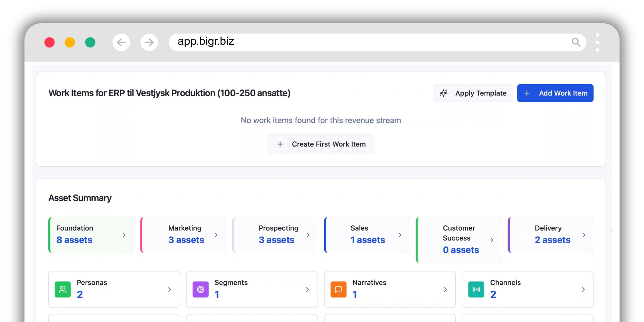
Task: Click 'No work items found' message
Action: [321, 120]
